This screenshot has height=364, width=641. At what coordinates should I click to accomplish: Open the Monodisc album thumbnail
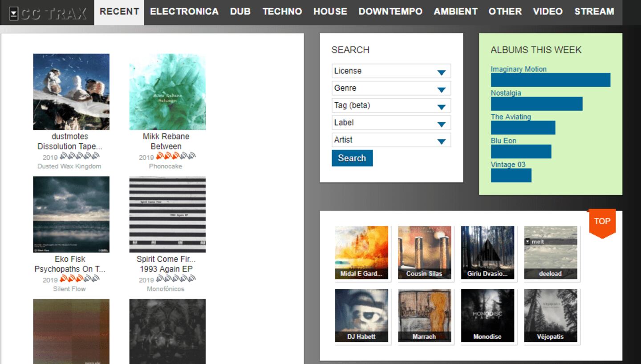point(487,315)
